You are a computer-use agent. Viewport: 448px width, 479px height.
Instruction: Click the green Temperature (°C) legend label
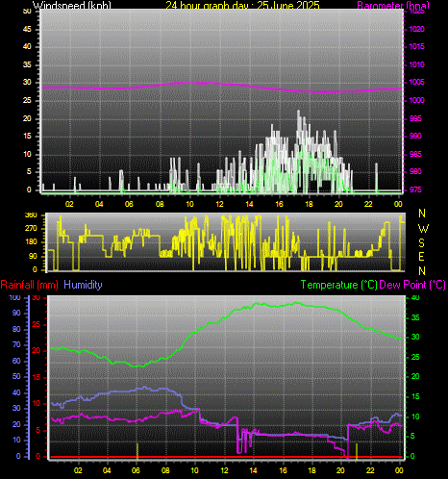(x=338, y=285)
